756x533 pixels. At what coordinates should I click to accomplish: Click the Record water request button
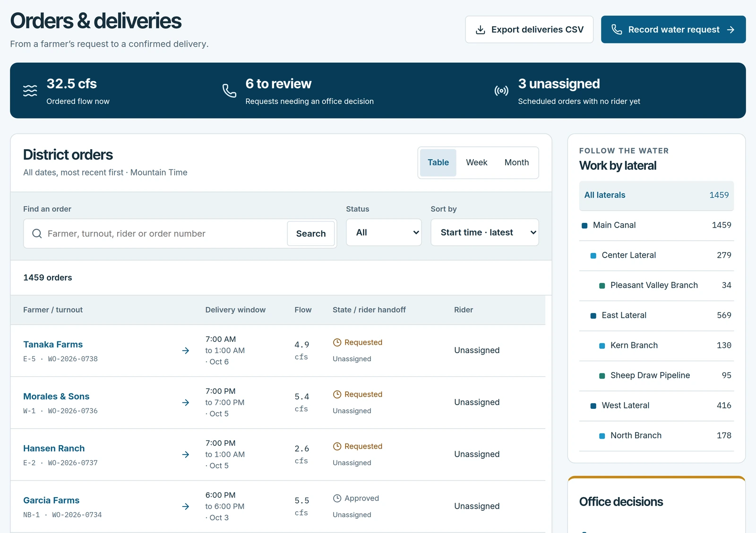[x=673, y=30]
